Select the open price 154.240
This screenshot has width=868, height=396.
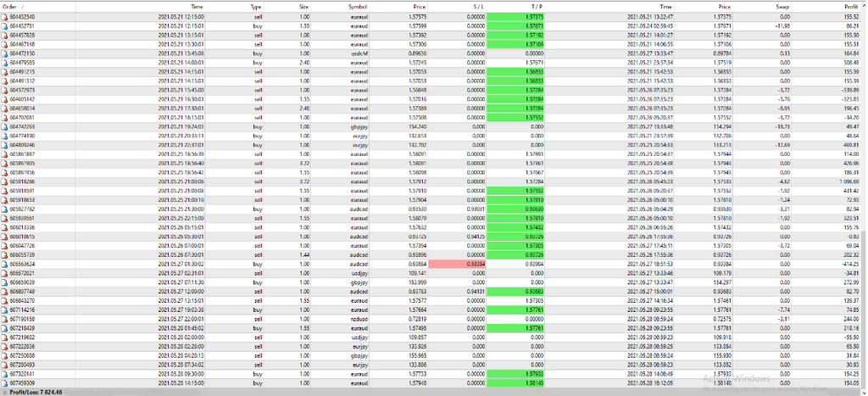tap(415, 127)
